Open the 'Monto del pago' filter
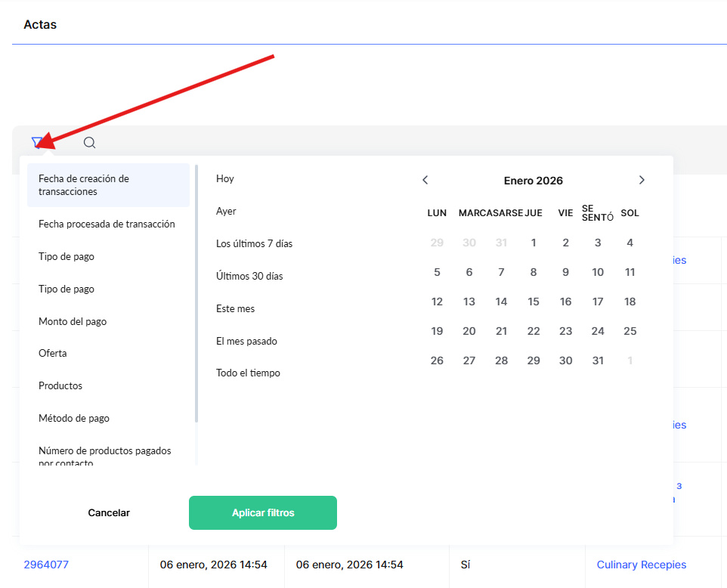The width and height of the screenshot is (727, 588). pyautogui.click(x=73, y=322)
